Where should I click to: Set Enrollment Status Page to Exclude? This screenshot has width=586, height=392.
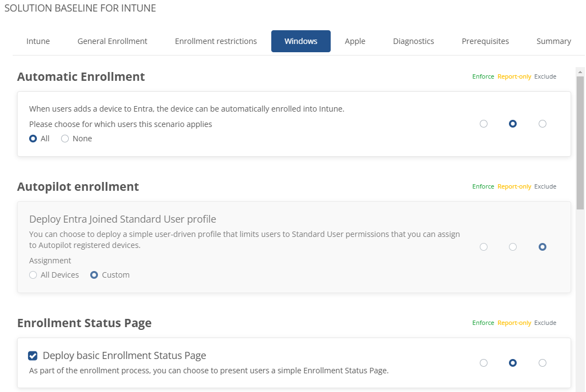(x=543, y=363)
